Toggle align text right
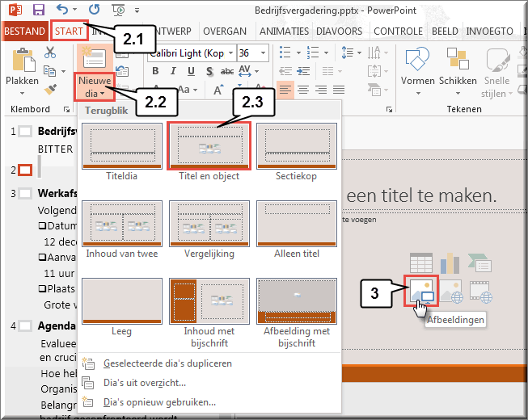This screenshot has height=420, width=528. tap(321, 90)
